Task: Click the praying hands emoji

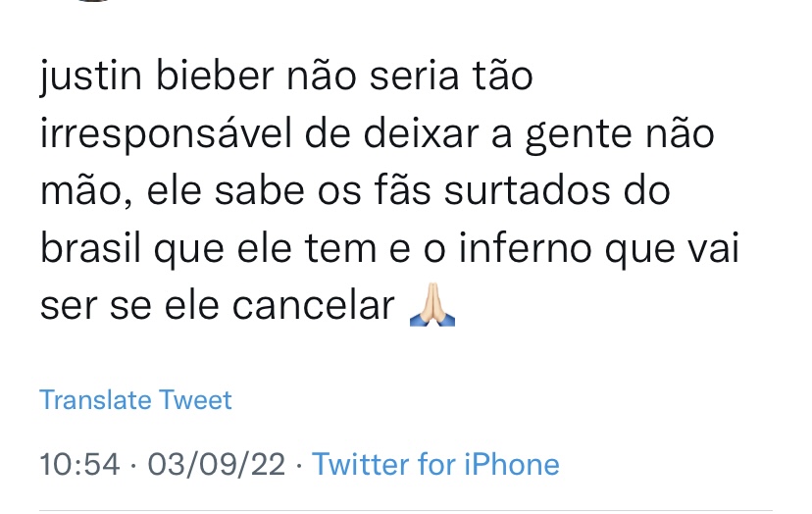Action: pyautogui.click(x=431, y=307)
